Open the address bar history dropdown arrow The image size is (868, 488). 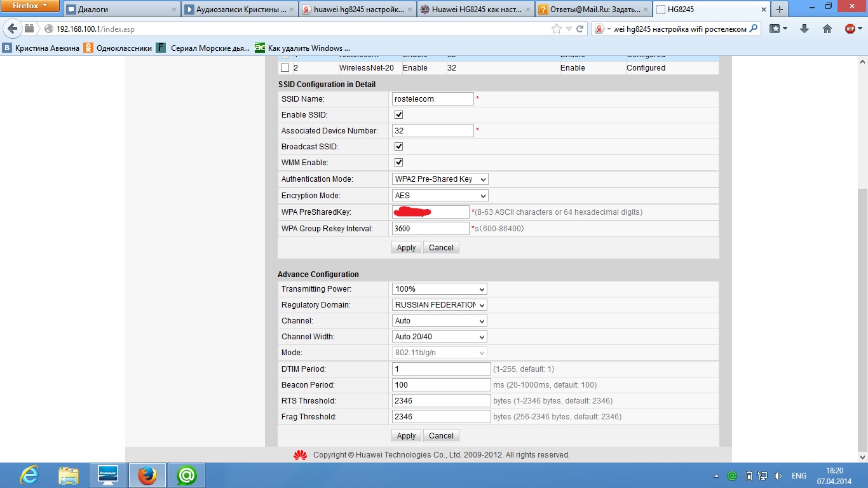pyautogui.click(x=569, y=29)
